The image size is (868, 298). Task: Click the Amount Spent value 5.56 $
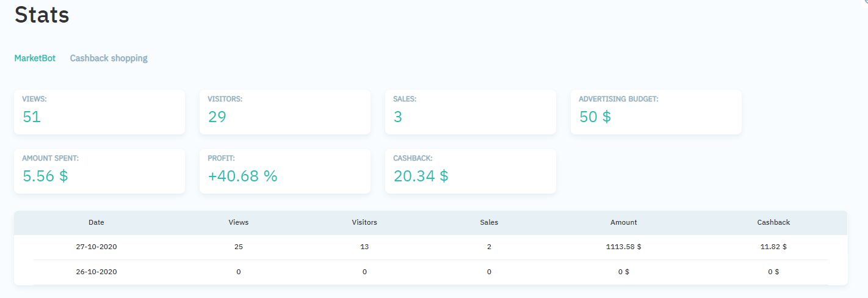(x=45, y=176)
